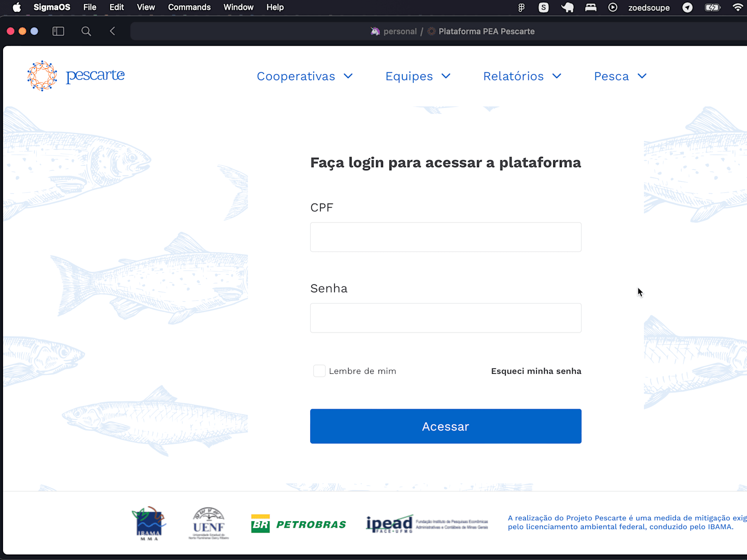
Task: Click the location arrow icon in the menu bar
Action: pyautogui.click(x=688, y=7)
